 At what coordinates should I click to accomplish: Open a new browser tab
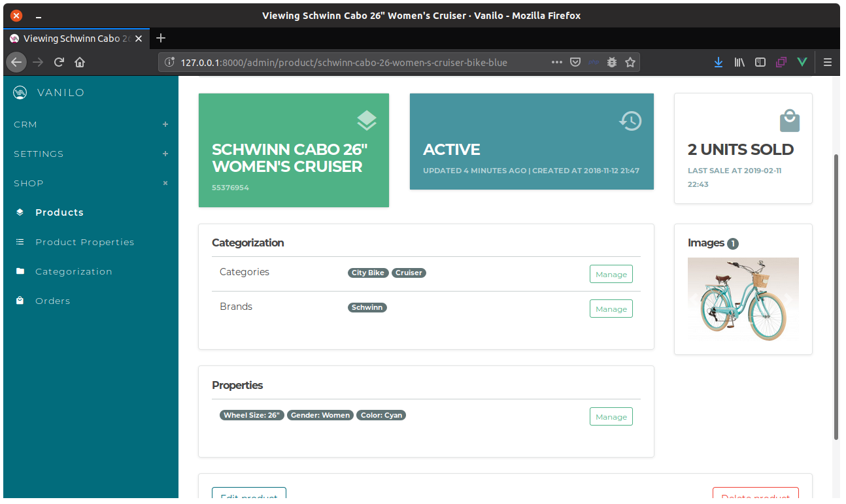click(161, 38)
